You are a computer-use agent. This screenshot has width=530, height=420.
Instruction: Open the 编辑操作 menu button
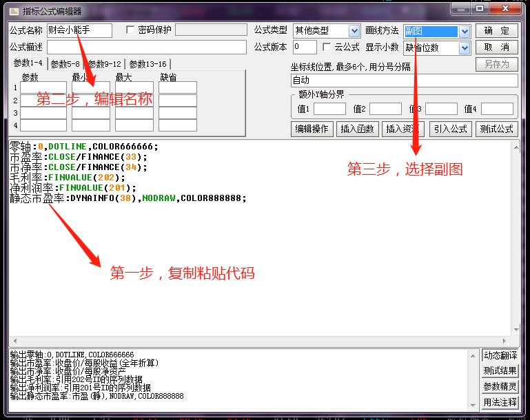click(312, 129)
